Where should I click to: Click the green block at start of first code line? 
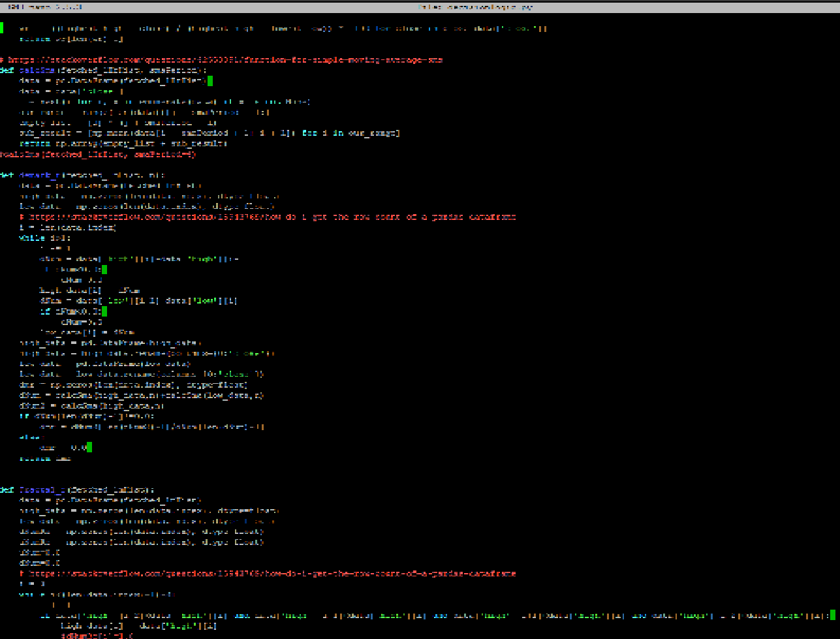coord(2,29)
